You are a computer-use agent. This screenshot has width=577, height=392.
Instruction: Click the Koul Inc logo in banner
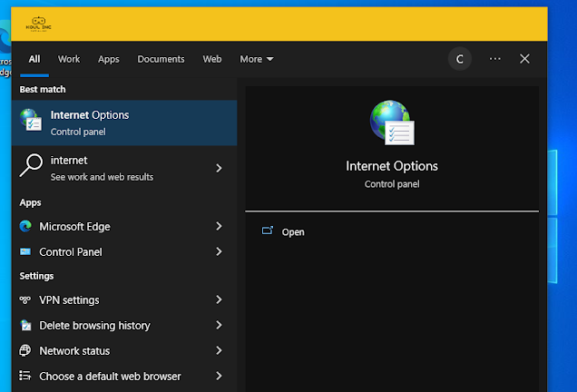[39, 24]
